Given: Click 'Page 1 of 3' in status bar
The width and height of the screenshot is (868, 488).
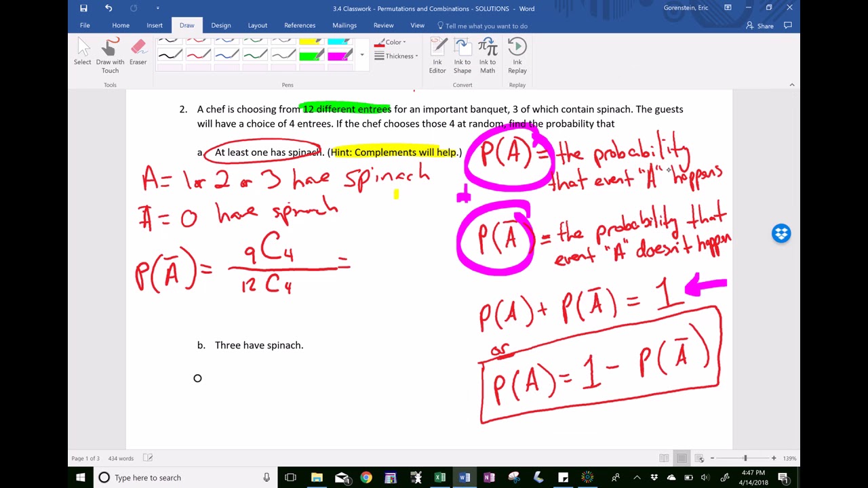Looking at the screenshot, I should (85, 458).
